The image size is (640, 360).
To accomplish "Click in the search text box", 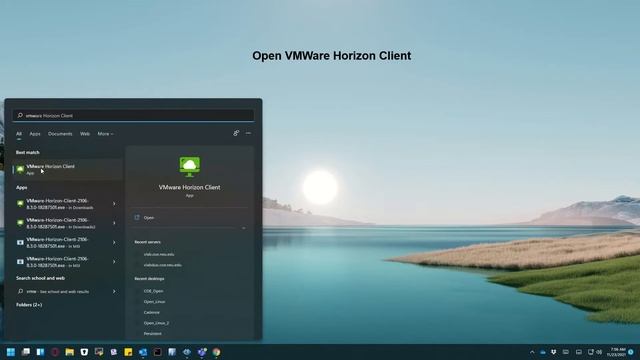I will coord(133,116).
